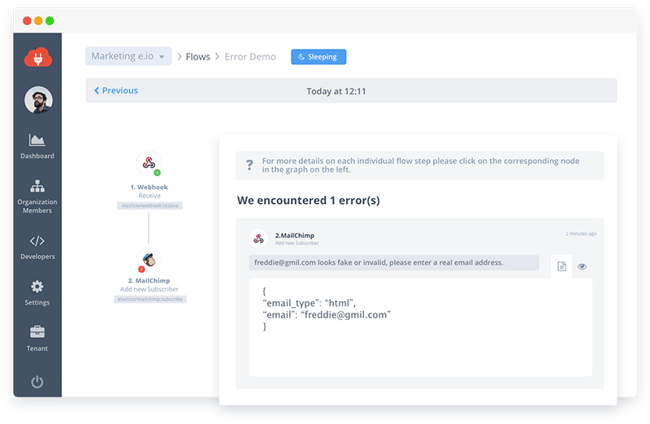The width and height of the screenshot is (650, 424).
Task: Click the 2.MailChimp error card icon
Action: pos(258,238)
